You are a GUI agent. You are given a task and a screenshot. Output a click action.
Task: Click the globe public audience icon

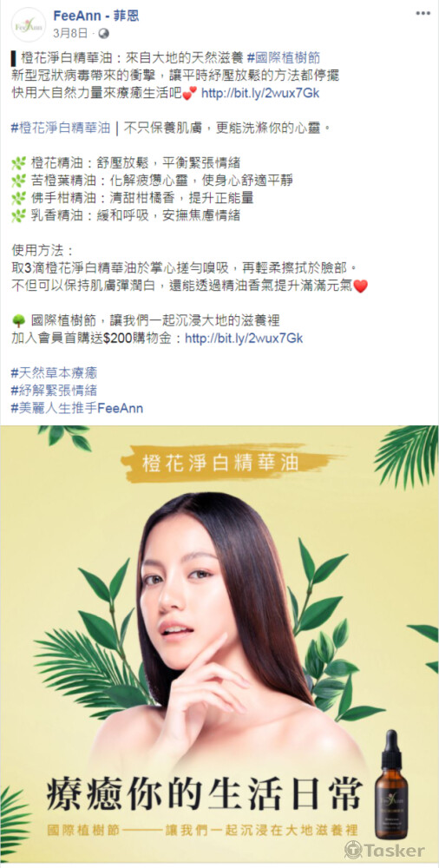point(103,33)
